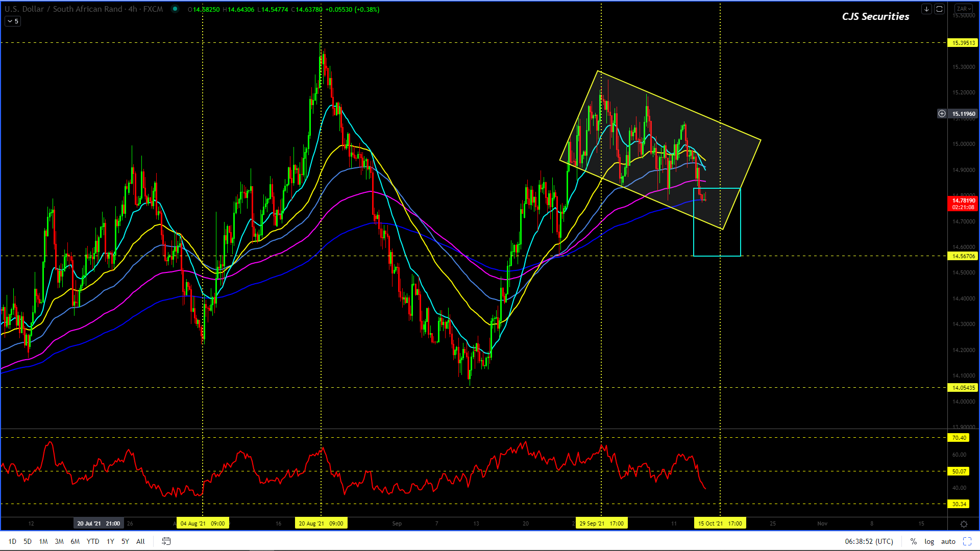The height and width of the screenshot is (551, 980).
Task: Click the Go to date calendar icon
Action: [166, 541]
